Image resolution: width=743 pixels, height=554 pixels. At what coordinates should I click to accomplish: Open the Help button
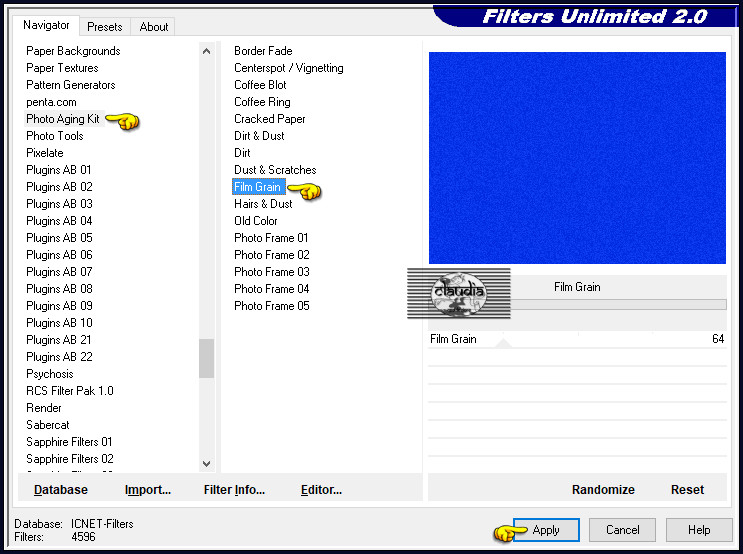point(699,530)
